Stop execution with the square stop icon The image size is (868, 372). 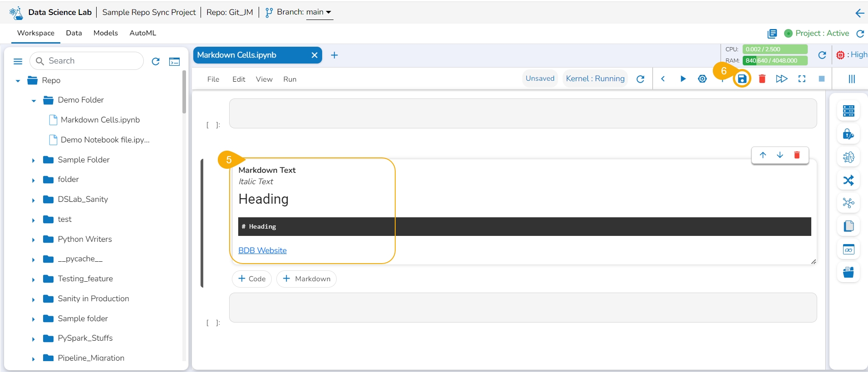pos(822,79)
